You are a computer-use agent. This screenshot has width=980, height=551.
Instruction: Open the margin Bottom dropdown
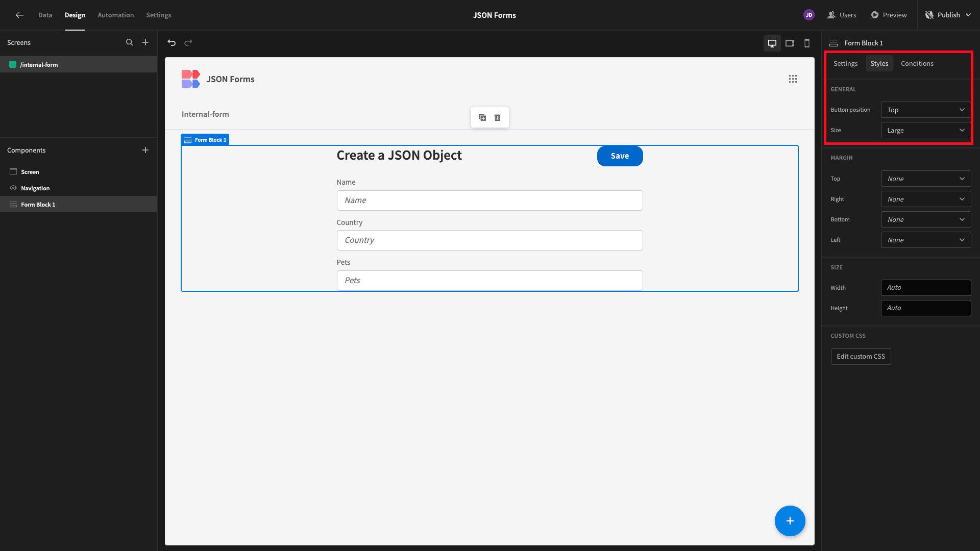926,219
